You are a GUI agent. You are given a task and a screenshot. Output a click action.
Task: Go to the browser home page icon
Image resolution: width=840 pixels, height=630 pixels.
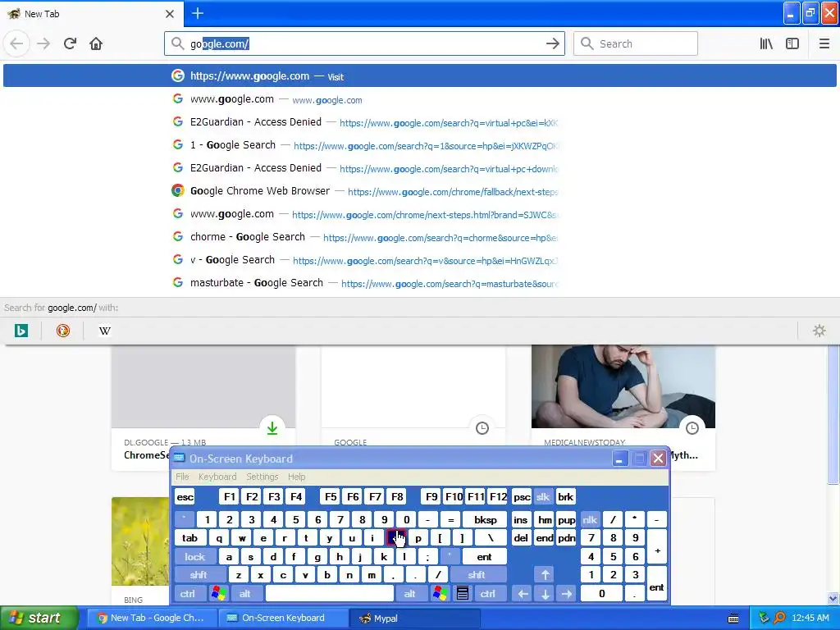click(x=96, y=43)
